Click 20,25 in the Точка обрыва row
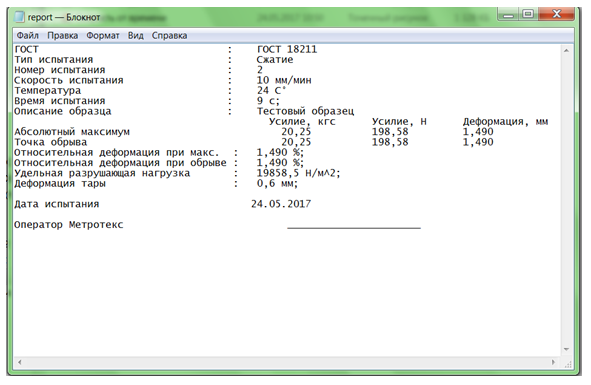The image size is (591, 385). 296,142
